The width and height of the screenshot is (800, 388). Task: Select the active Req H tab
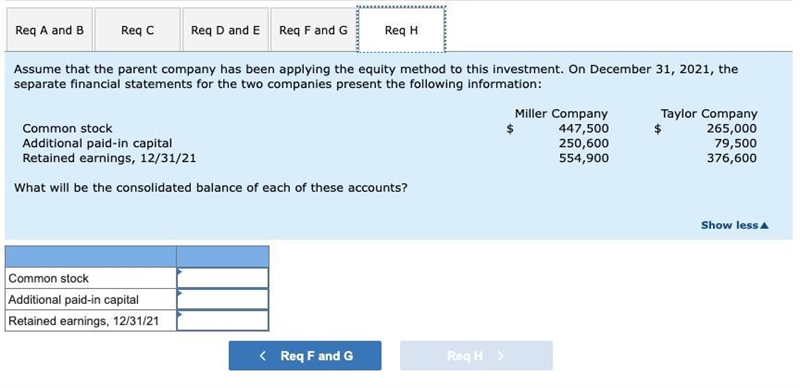tap(402, 30)
